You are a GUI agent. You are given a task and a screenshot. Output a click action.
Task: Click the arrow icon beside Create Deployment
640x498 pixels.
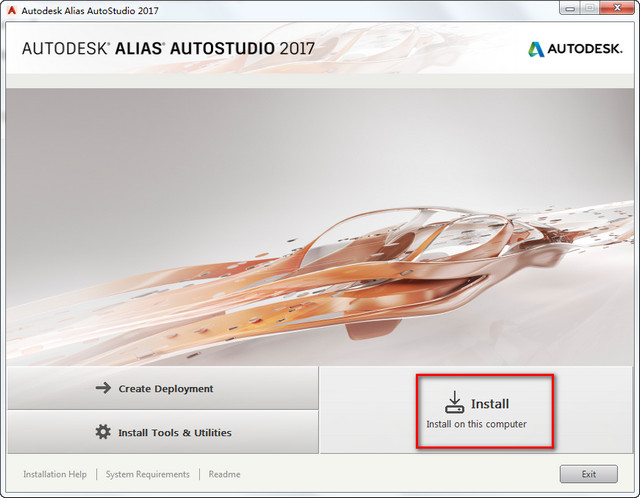pos(103,388)
